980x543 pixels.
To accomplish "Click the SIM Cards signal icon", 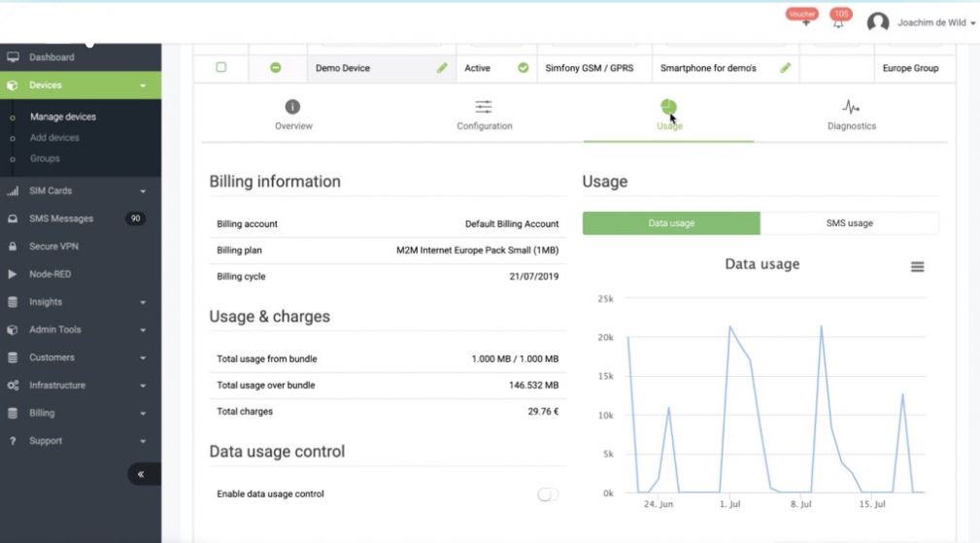I will [x=13, y=190].
